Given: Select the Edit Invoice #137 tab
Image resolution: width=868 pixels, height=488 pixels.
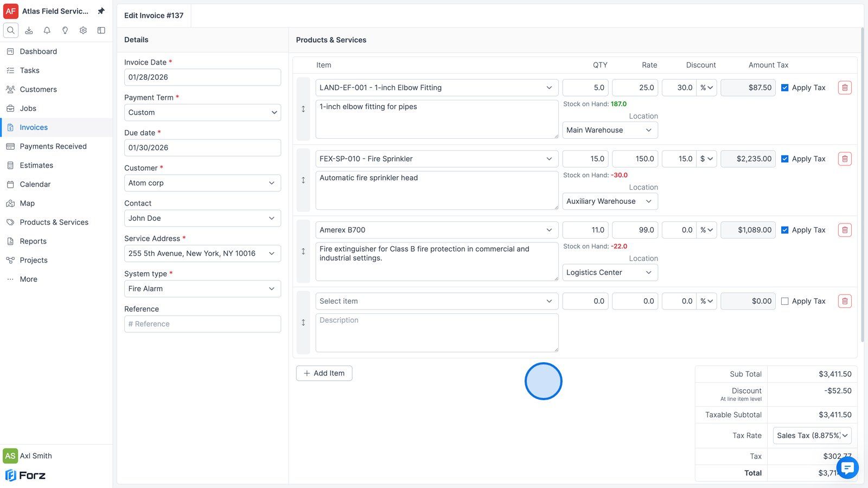Looking at the screenshot, I should point(154,15).
